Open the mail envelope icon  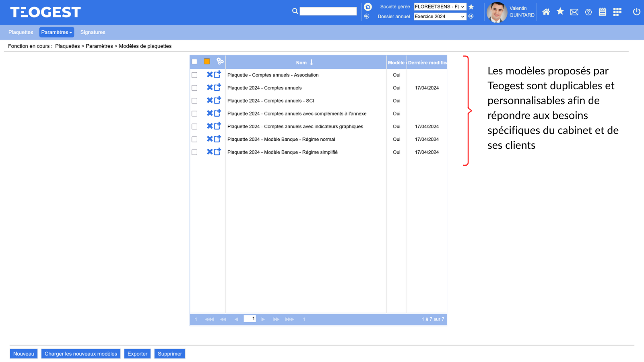[x=574, y=12]
